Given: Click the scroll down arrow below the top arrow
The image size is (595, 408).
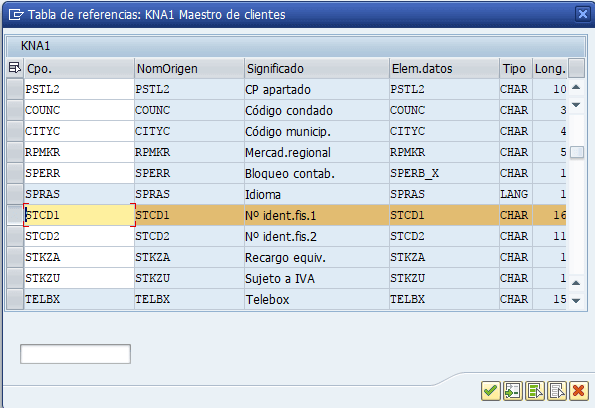Looking at the screenshot, I should 576,104.
